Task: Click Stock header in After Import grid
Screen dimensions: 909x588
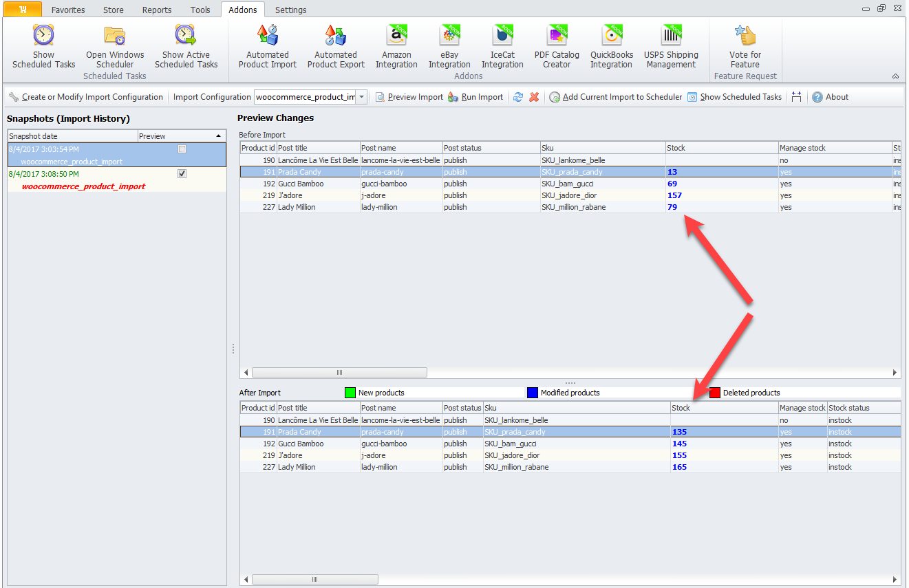Action: point(724,408)
